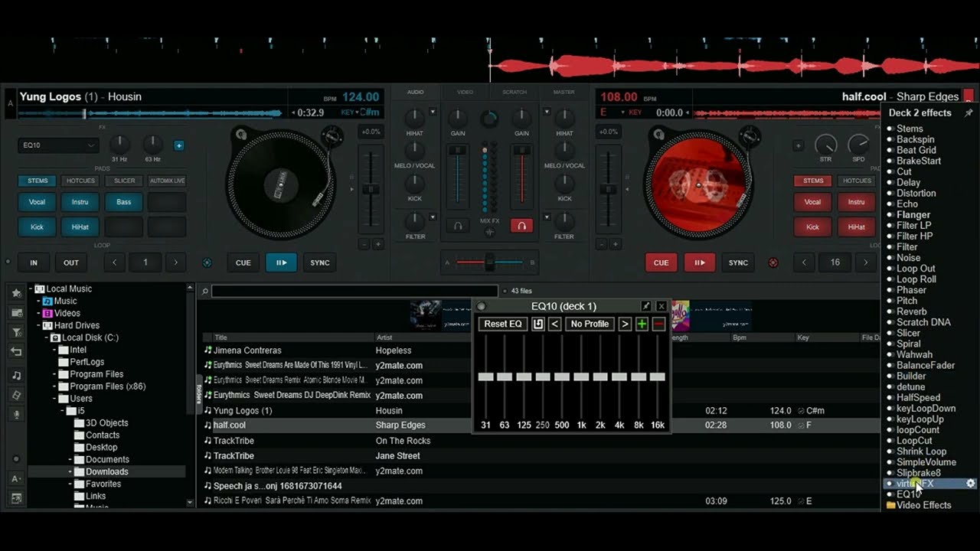980x551 pixels.
Task: Pin the EQ10 deck 1 window
Action: coord(646,306)
